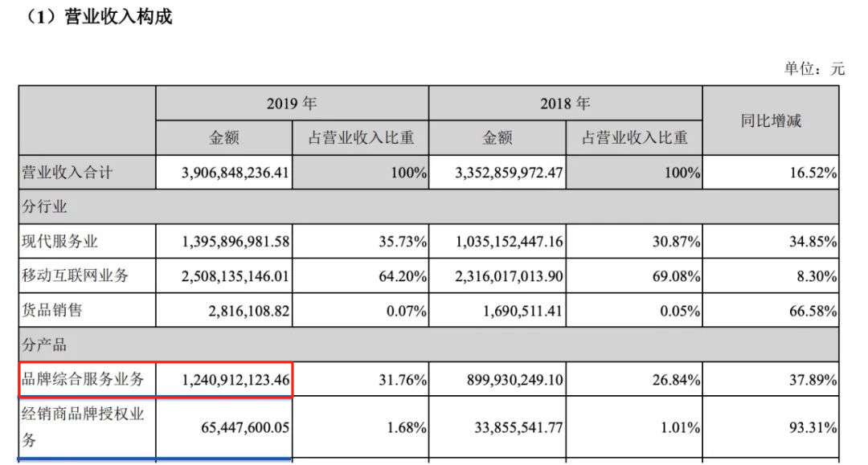Click the highlighted 品牌综合服务业务 label
Screen dimensions: 868x465
click(83, 379)
